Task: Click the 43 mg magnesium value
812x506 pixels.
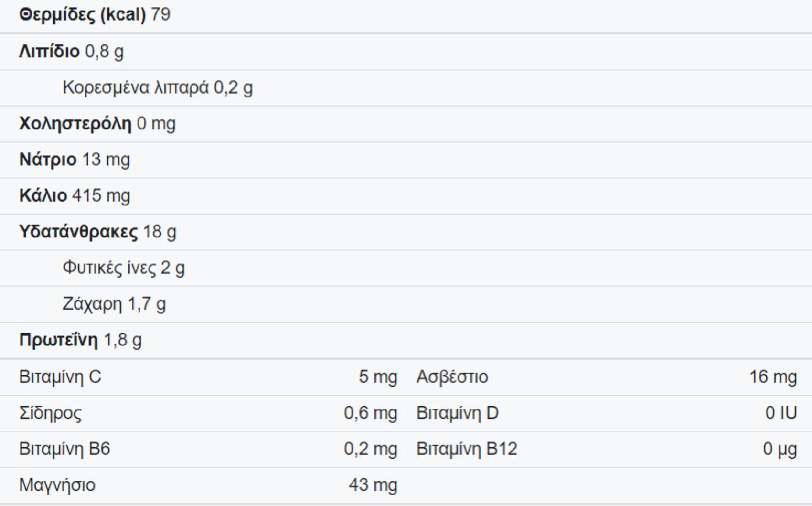Action: coord(373,485)
